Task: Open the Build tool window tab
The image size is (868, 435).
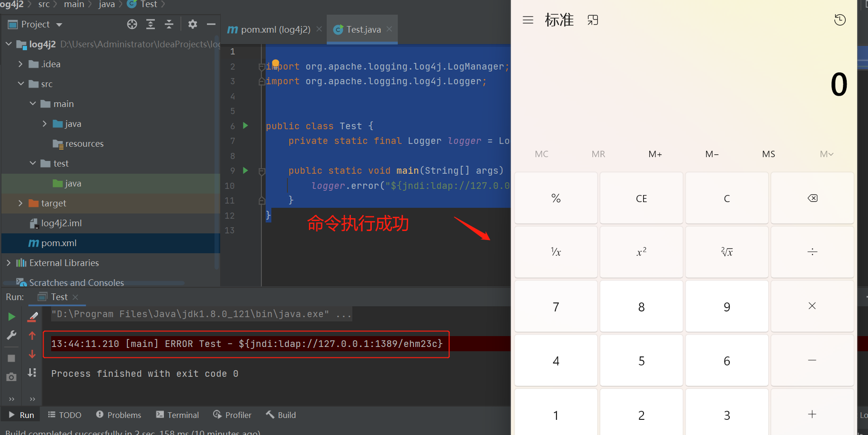Action: (281, 415)
